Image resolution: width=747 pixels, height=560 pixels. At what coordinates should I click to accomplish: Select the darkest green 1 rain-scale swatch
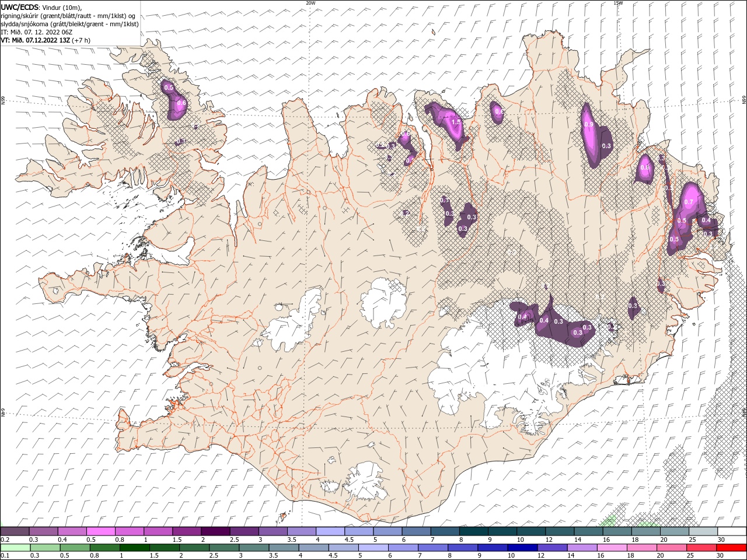click(135, 548)
